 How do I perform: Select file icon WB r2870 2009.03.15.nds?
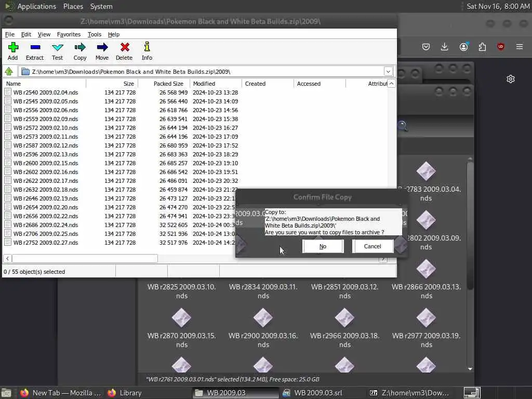click(181, 318)
